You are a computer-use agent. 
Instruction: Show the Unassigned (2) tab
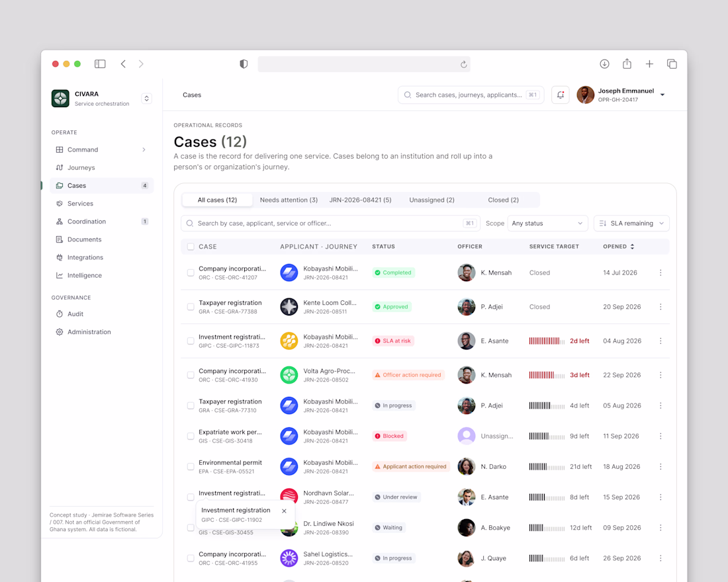click(432, 200)
